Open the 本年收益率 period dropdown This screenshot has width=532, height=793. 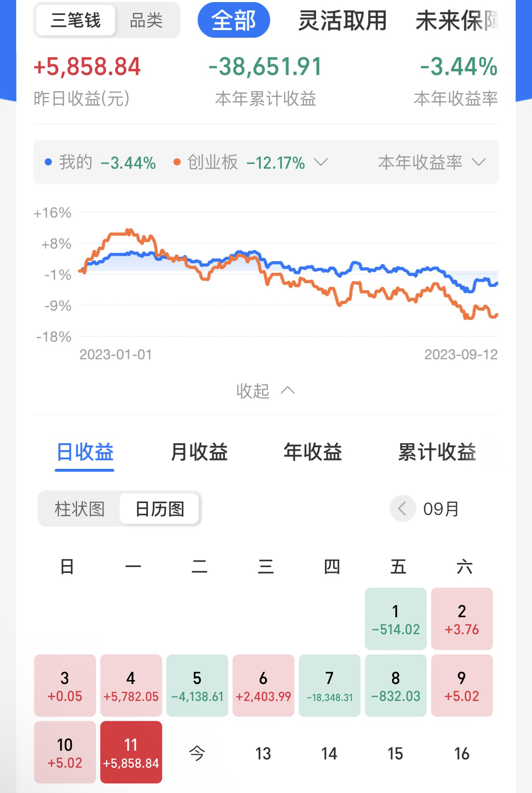pos(432,162)
